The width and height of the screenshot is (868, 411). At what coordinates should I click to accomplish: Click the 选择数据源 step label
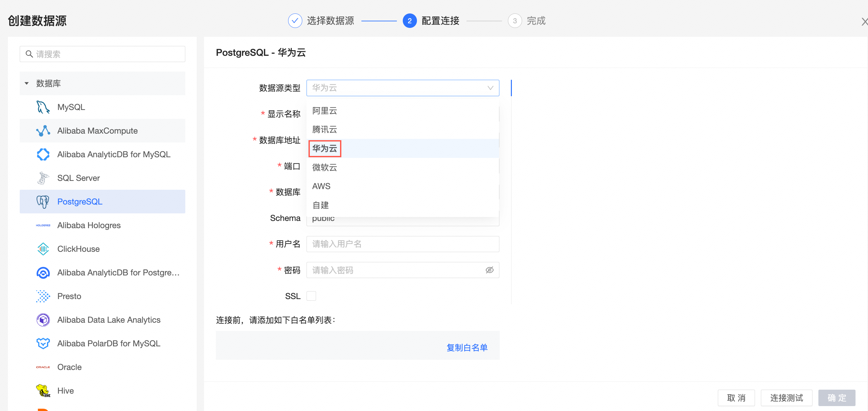click(330, 21)
